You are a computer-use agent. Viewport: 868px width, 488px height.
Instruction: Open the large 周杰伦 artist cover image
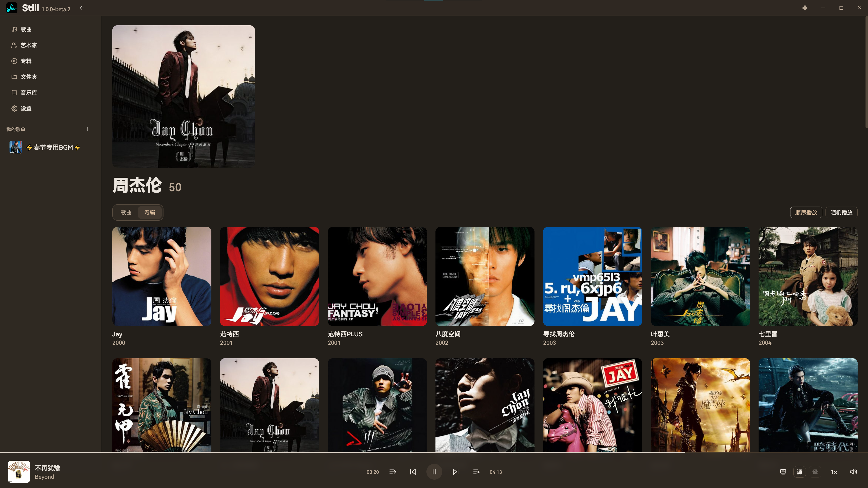pyautogui.click(x=183, y=96)
